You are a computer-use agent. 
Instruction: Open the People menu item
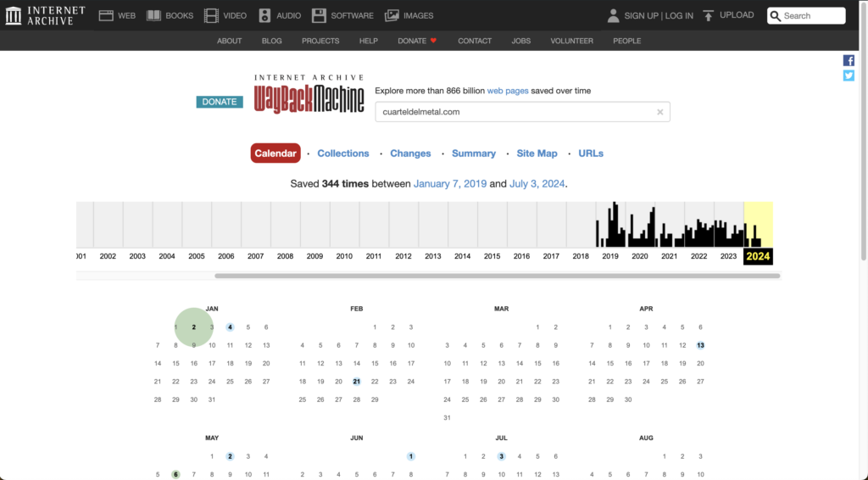[x=626, y=41]
